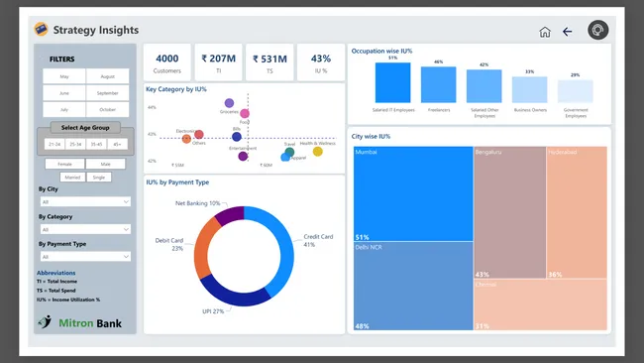Click the Abbreviations heading
The image size is (644, 363).
click(x=55, y=273)
